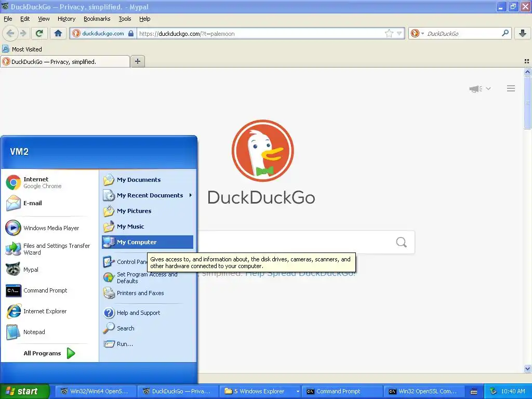Viewport: 532px width, 399px height.
Task: Click the on-screen keyboard tray icon
Action: click(474, 392)
